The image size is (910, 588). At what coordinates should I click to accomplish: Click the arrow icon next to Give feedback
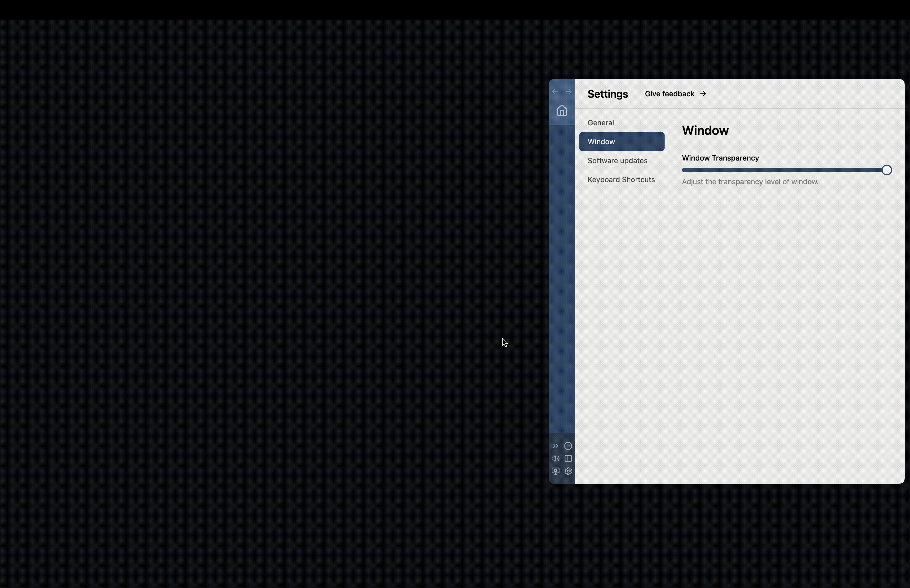[x=703, y=93]
